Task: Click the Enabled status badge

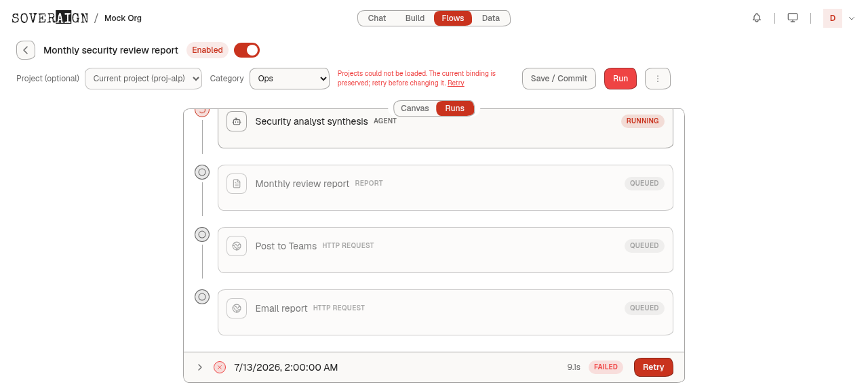Action: pos(208,50)
